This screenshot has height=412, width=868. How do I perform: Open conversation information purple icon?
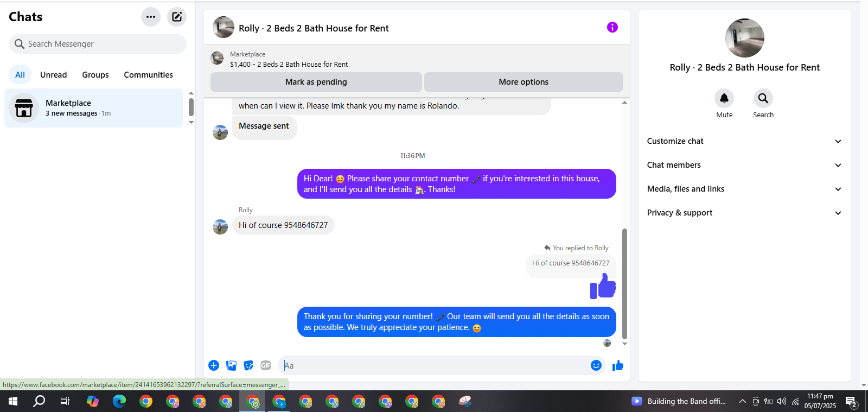click(612, 27)
